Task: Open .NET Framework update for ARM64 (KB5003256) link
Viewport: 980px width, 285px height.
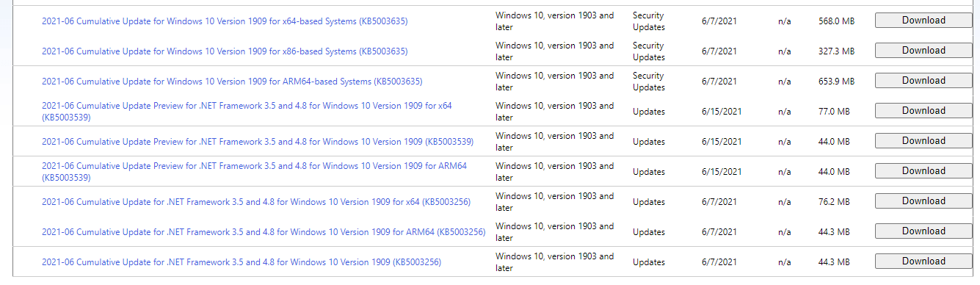Action: click(x=264, y=232)
